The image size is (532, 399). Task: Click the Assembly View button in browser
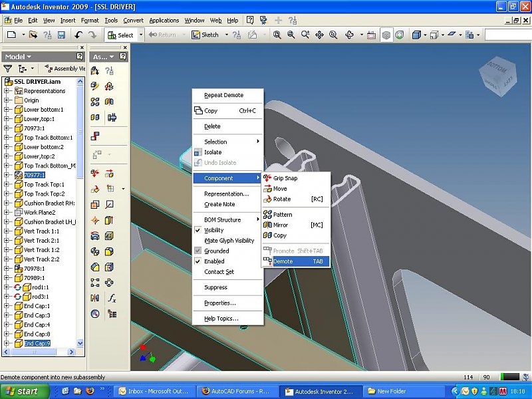(x=65, y=68)
